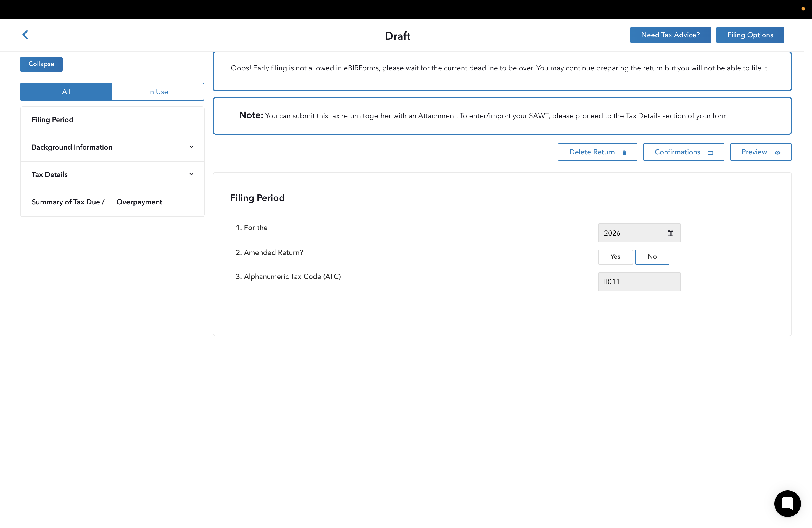Expand the Tax Details chevron

point(191,174)
